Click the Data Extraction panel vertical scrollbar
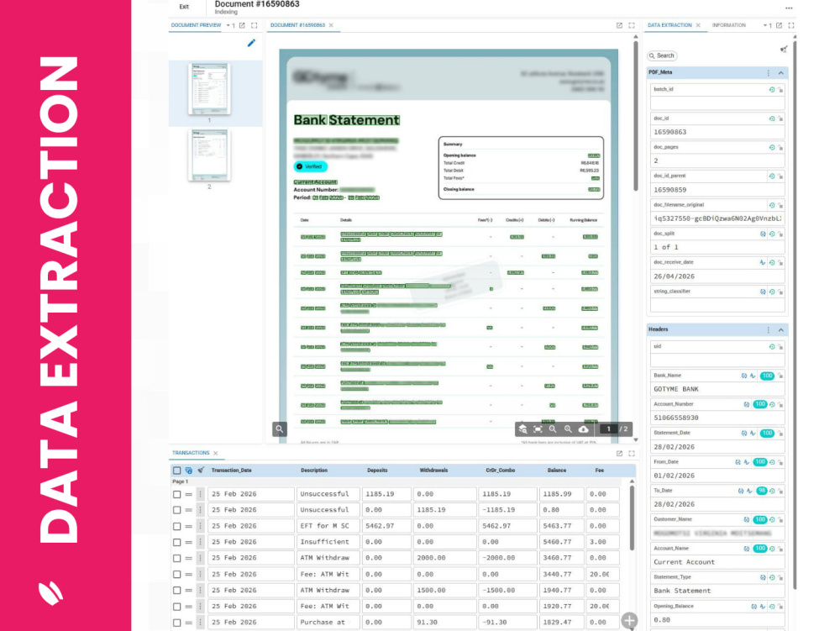The height and width of the screenshot is (631, 840). click(795, 313)
